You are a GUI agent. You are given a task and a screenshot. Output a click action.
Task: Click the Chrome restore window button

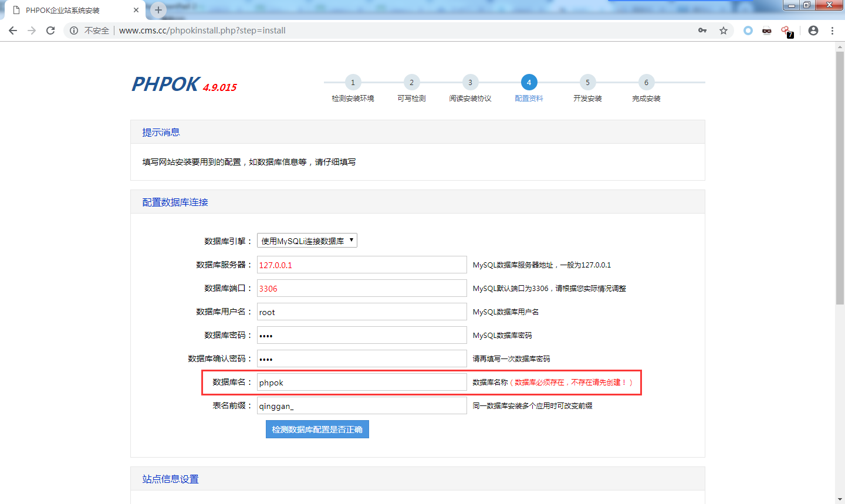click(807, 5)
